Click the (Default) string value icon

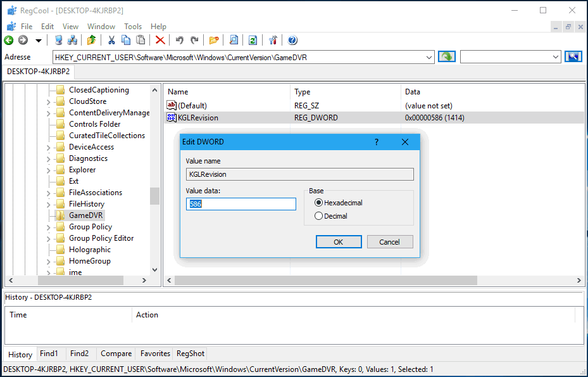tap(172, 106)
